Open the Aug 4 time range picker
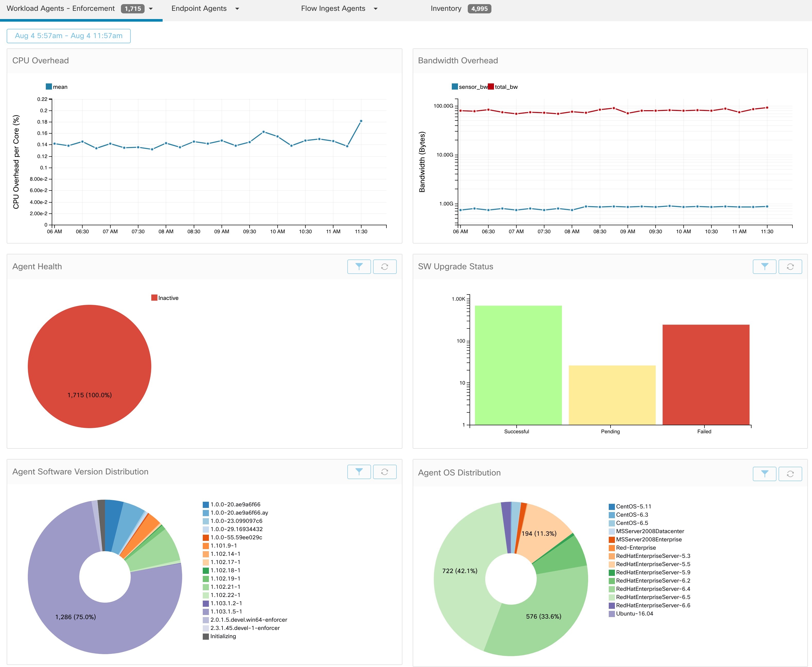 tap(69, 36)
